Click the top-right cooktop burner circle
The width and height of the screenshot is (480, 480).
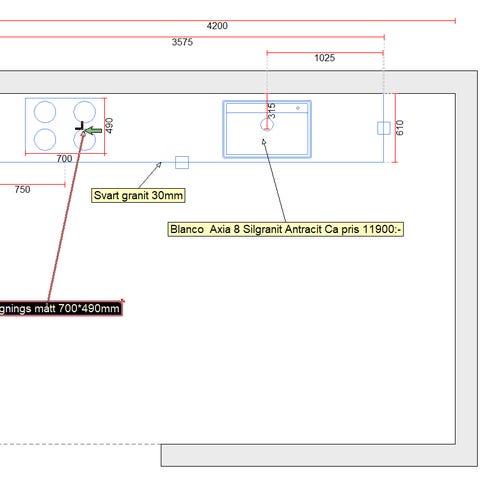[85, 112]
